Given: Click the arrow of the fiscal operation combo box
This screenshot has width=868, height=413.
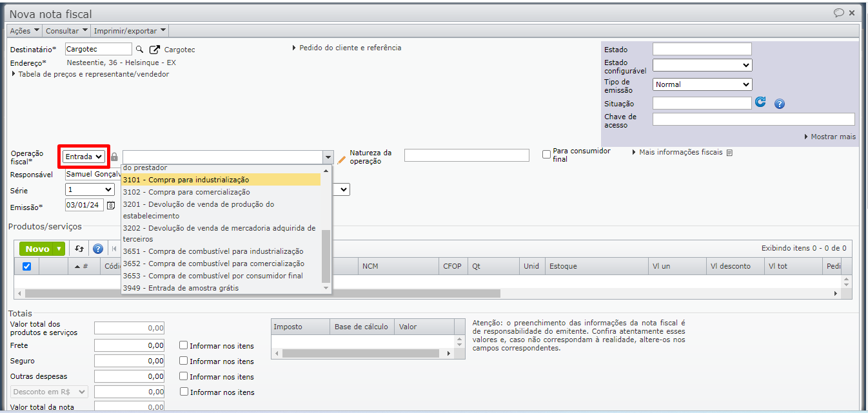Looking at the screenshot, I should coord(328,157).
